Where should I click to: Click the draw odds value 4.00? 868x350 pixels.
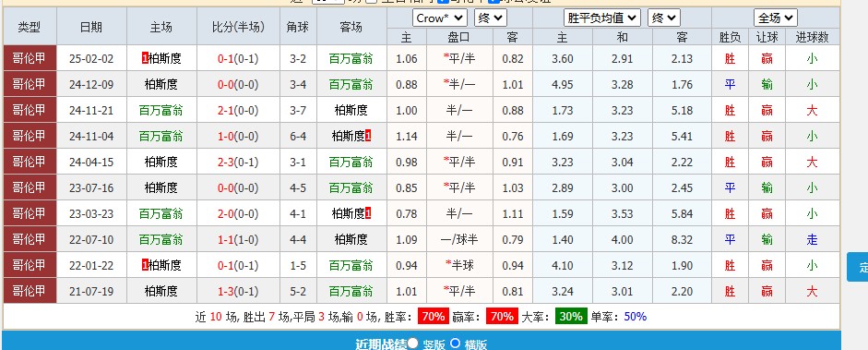pyautogui.click(x=623, y=240)
